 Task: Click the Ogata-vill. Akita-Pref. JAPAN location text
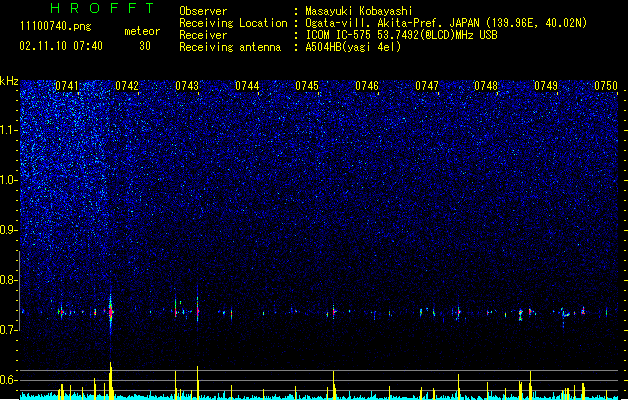click(446, 23)
